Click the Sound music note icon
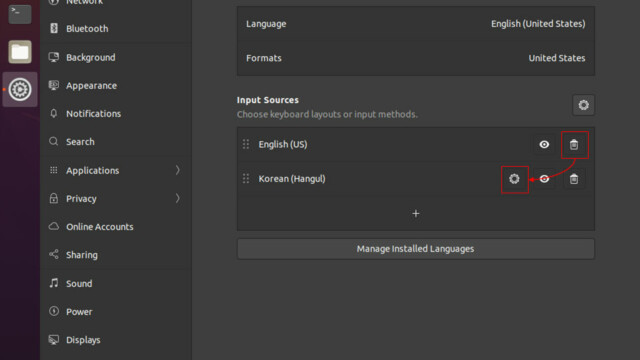640x360 pixels. click(53, 283)
